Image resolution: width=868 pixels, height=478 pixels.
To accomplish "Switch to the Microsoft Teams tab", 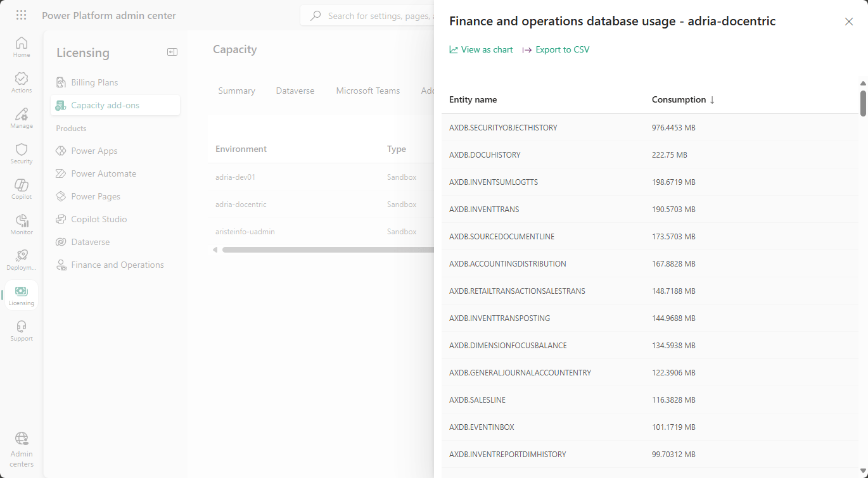I will click(367, 91).
